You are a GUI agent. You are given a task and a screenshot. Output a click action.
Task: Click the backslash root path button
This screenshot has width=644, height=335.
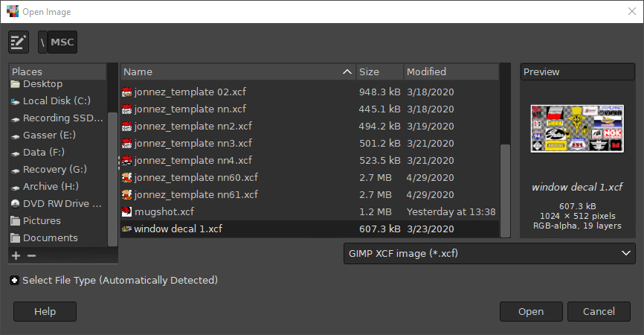[x=43, y=42]
